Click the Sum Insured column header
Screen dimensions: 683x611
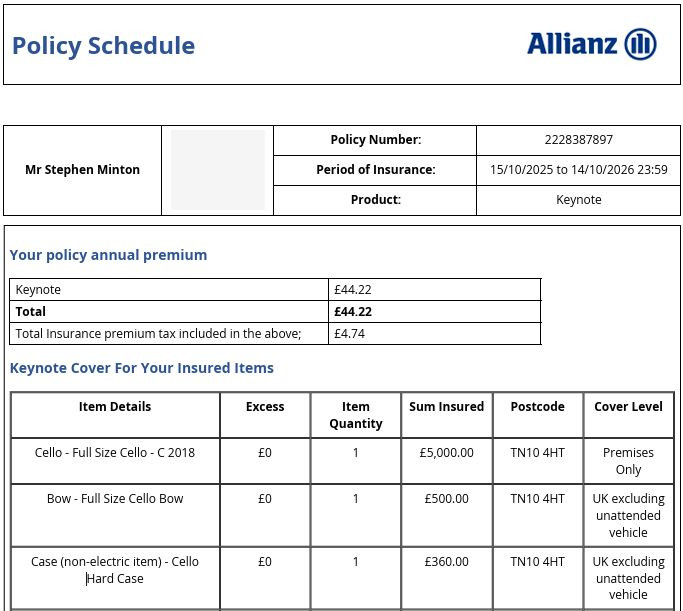[x=446, y=407]
